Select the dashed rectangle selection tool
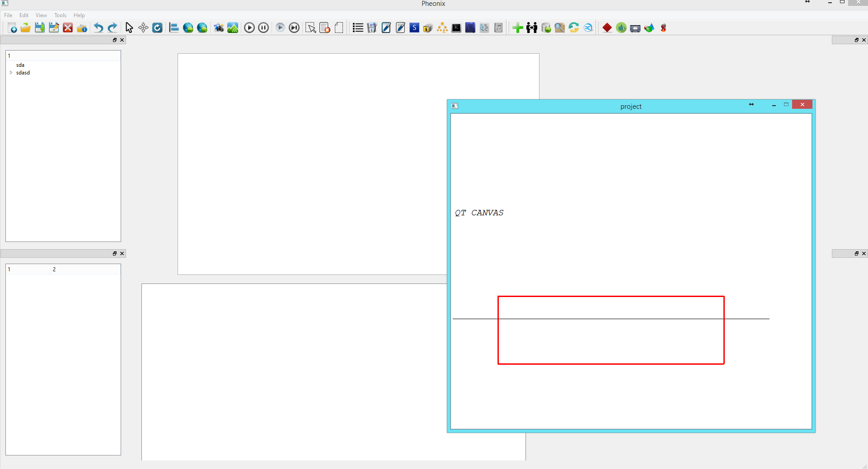Image resolution: width=868 pixels, height=469 pixels. click(x=311, y=28)
